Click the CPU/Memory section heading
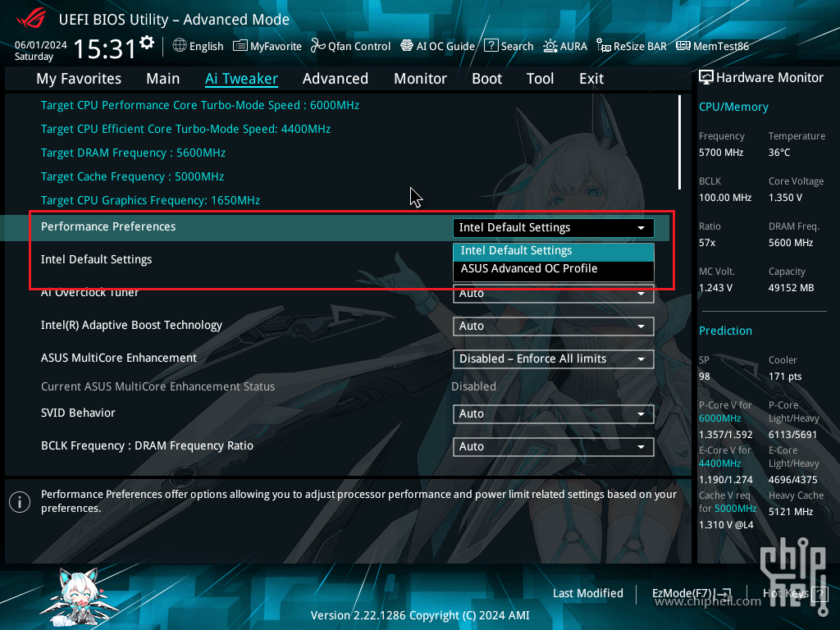This screenshot has width=840, height=630. pyautogui.click(x=733, y=107)
